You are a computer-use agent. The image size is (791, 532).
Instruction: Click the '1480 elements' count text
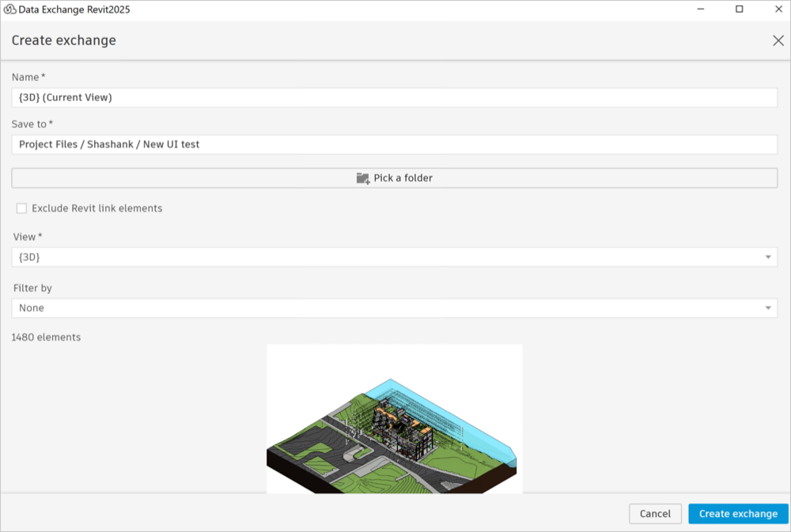coord(46,338)
